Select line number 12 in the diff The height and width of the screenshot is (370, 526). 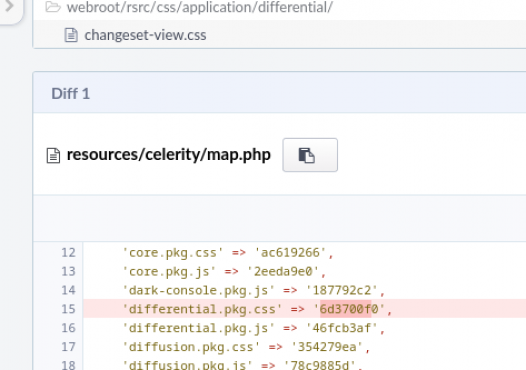(68, 253)
